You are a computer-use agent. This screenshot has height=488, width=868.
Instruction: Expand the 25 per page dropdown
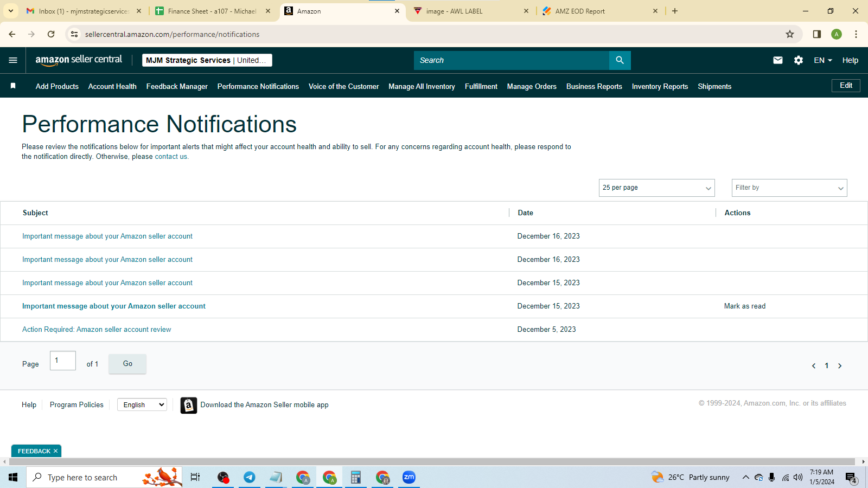click(656, 188)
